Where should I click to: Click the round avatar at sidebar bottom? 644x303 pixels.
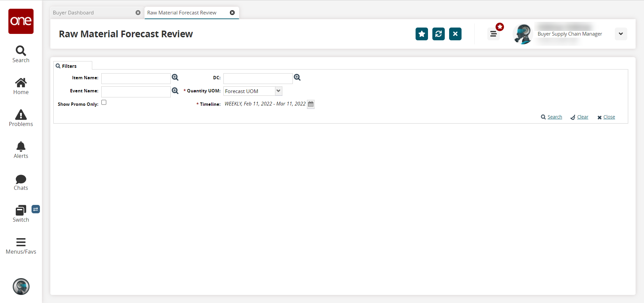[x=21, y=287]
